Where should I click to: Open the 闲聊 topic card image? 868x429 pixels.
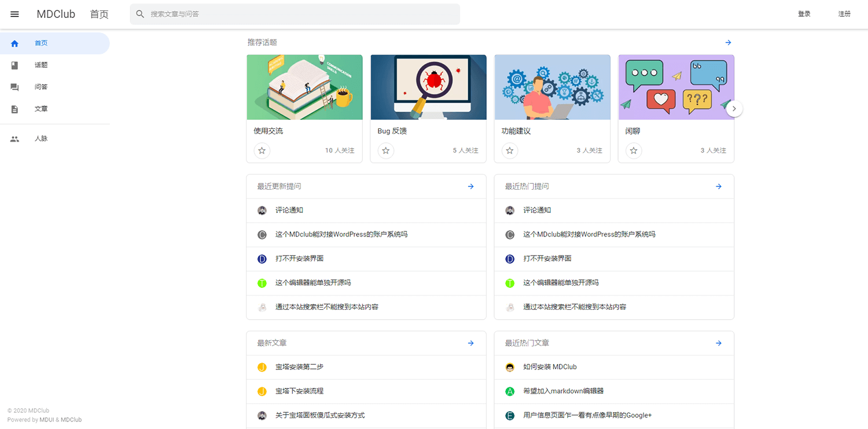pos(676,87)
